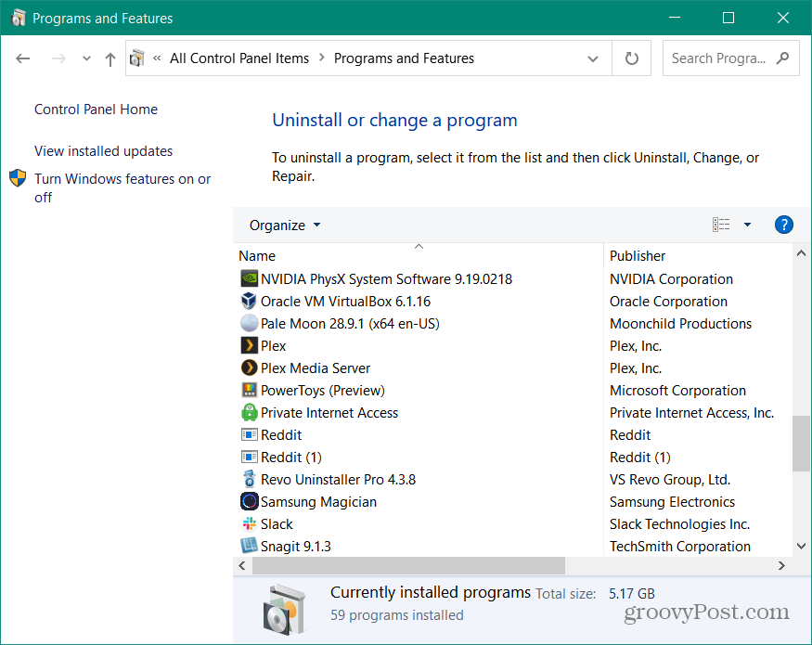Click the icon beside the Reddit entry
812x645 pixels.
click(x=249, y=434)
